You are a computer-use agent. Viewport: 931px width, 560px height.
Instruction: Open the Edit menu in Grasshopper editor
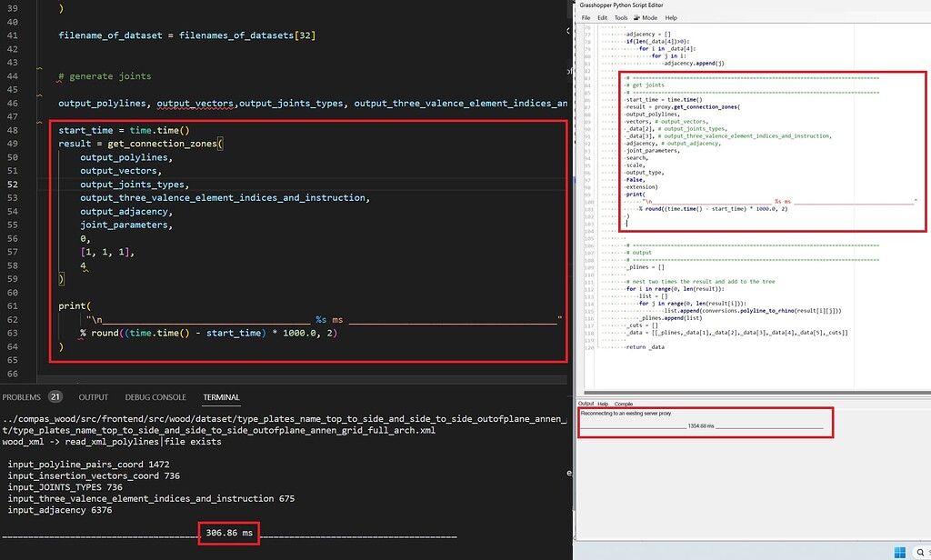click(603, 16)
